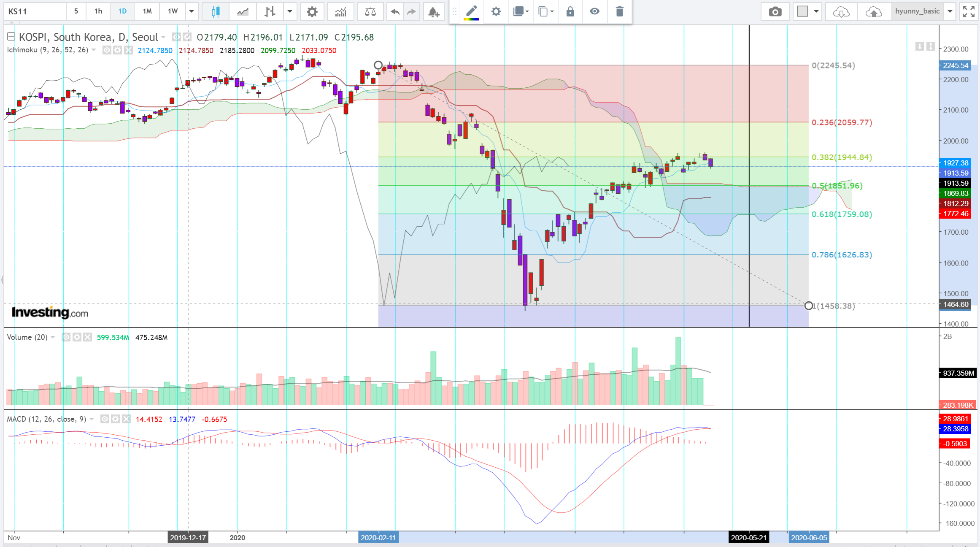
Task: Take a chart snapshot with camera
Action: pos(775,11)
